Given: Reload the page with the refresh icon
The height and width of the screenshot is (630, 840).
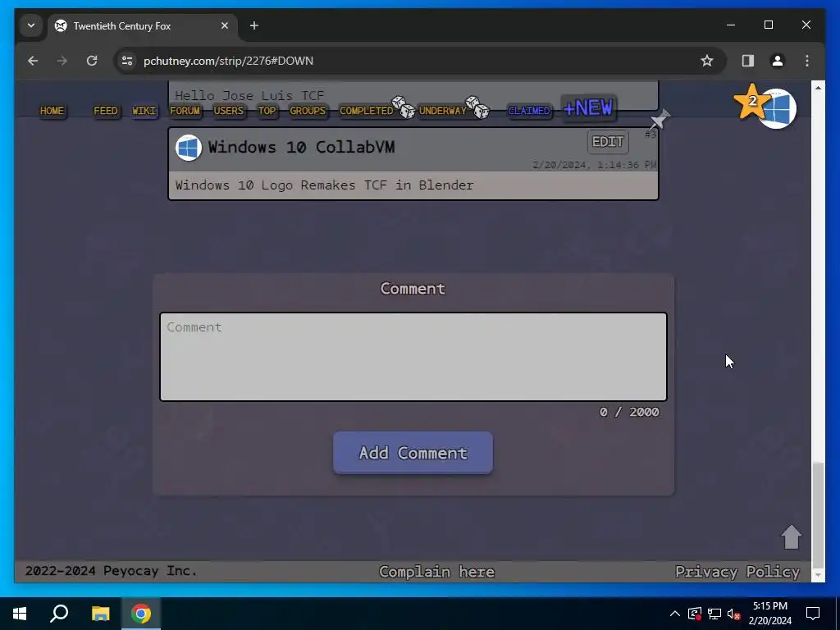Looking at the screenshot, I should click(x=92, y=61).
